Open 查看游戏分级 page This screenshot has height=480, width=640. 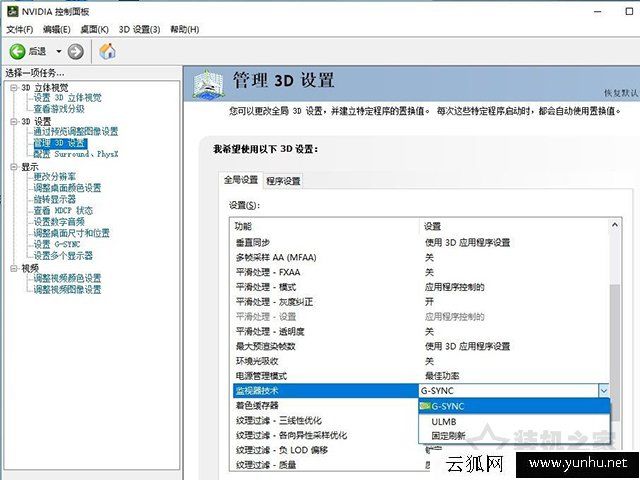tap(59, 109)
